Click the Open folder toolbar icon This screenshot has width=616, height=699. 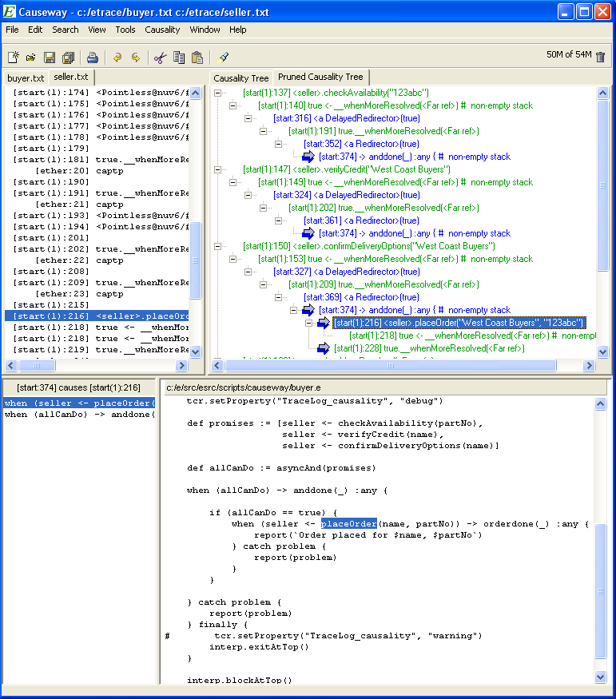click(x=30, y=58)
